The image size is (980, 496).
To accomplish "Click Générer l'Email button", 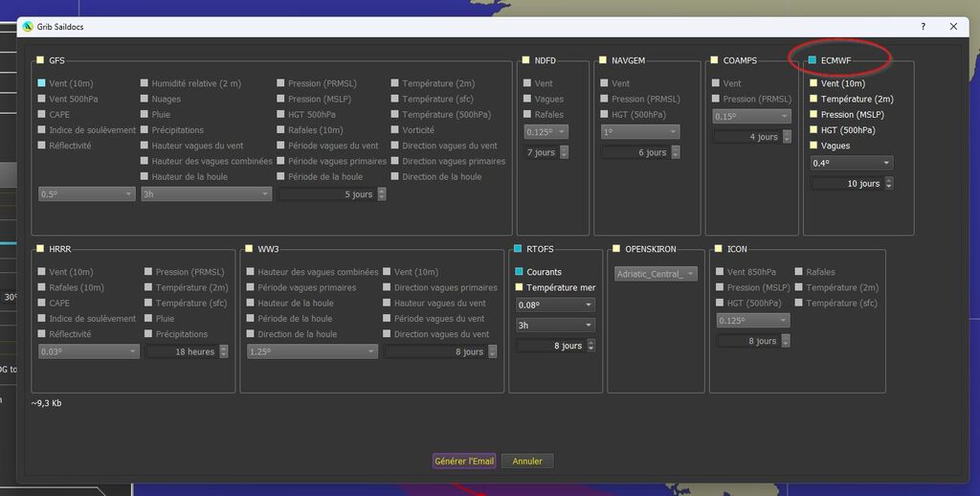I will [x=464, y=461].
